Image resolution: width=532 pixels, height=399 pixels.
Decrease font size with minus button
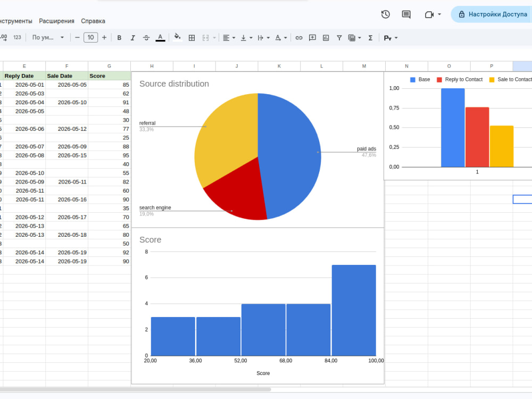77,38
